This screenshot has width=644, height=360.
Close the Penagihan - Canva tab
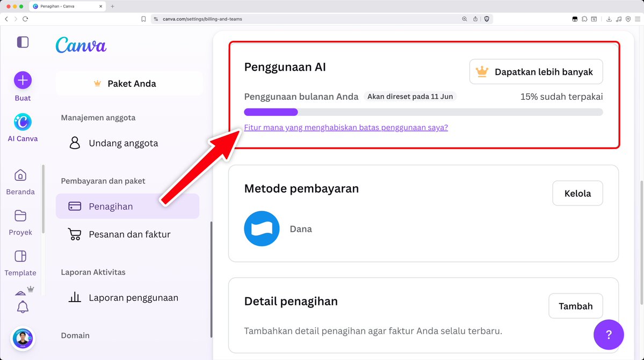coord(100,6)
